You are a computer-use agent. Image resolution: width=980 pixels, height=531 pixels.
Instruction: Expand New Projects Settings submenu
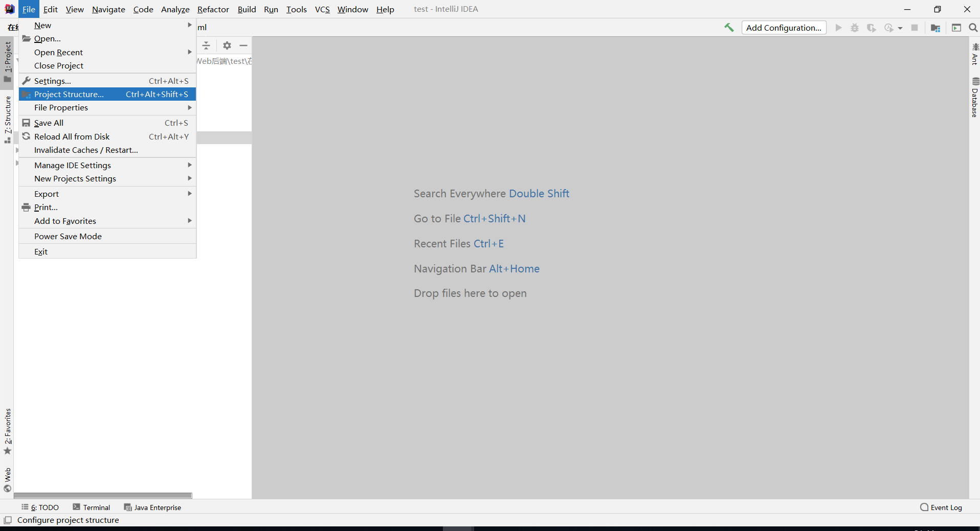point(107,179)
